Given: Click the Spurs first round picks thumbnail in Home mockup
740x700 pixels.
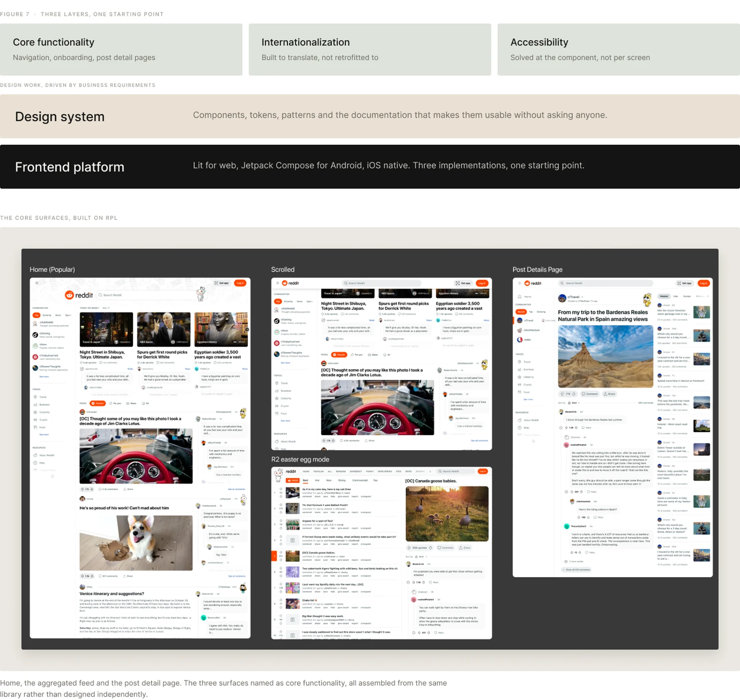Looking at the screenshot, I should pyautogui.click(x=164, y=329).
